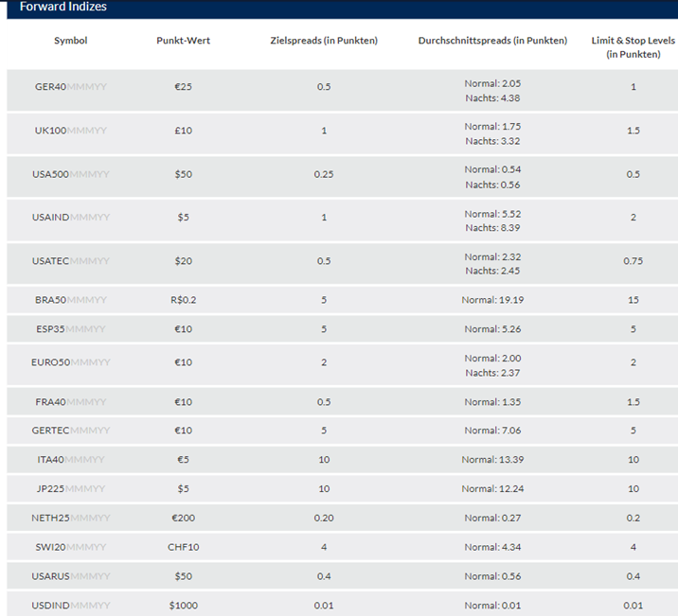The height and width of the screenshot is (616, 678).
Task: Click Normal: 2.32 for USATEC
Action: click(x=492, y=257)
